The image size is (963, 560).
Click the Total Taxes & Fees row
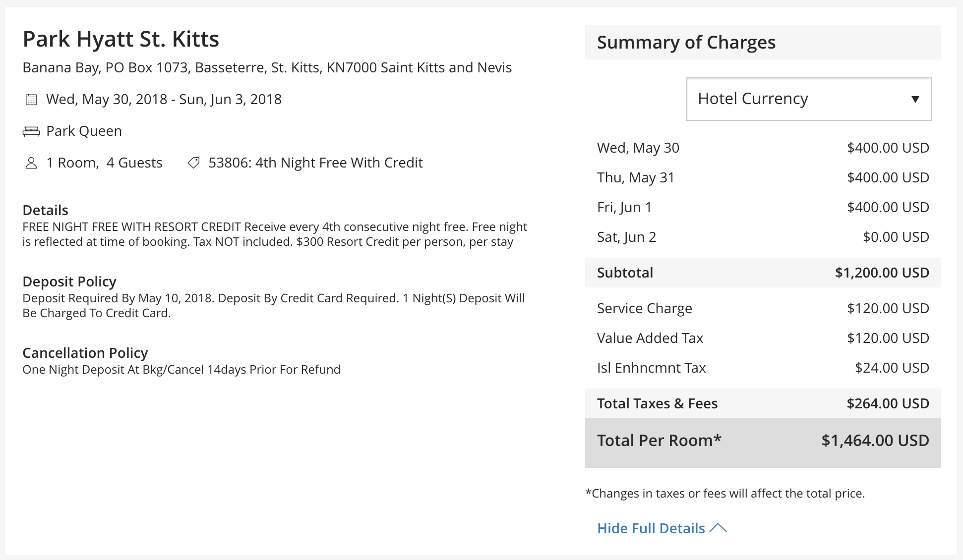(763, 403)
